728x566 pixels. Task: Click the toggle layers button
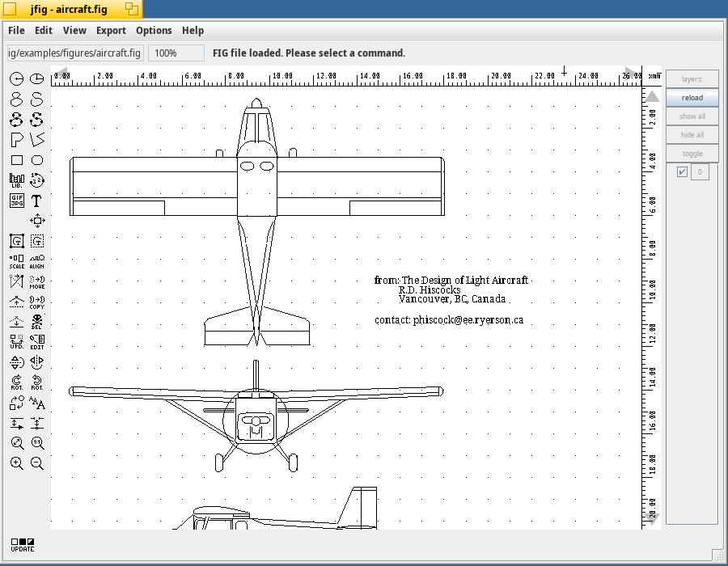pos(692,153)
